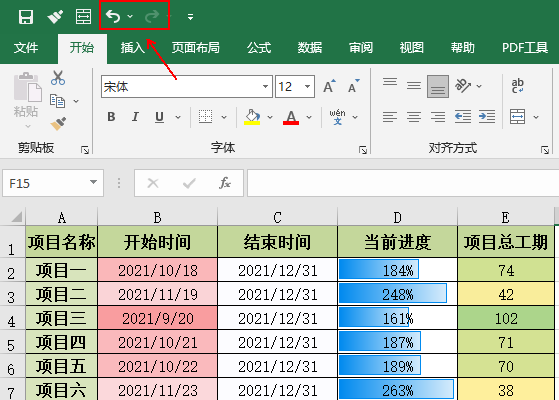Screen dimensions: 559x400
Task: Toggle Wrap Text ab icon
Action: point(517,86)
